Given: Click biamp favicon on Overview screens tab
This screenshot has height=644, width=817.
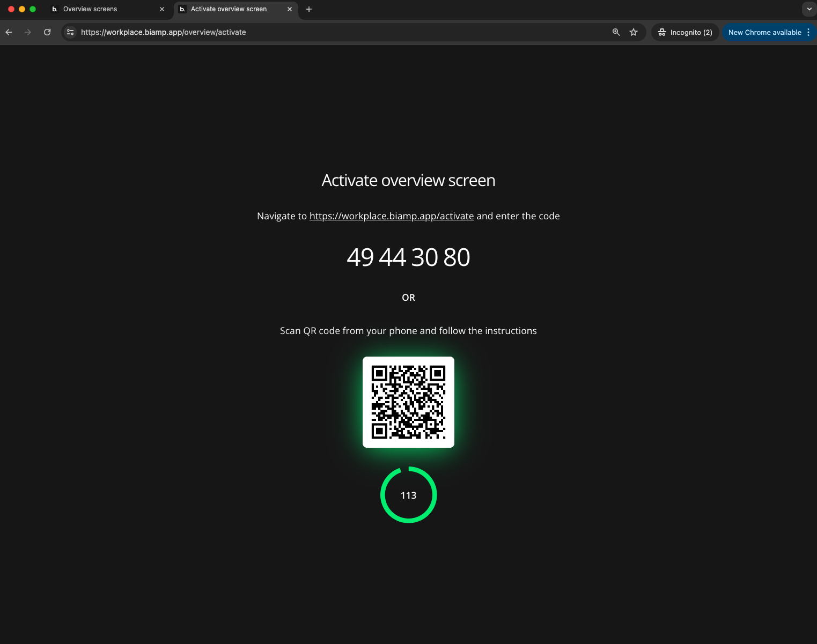Looking at the screenshot, I should [55, 9].
